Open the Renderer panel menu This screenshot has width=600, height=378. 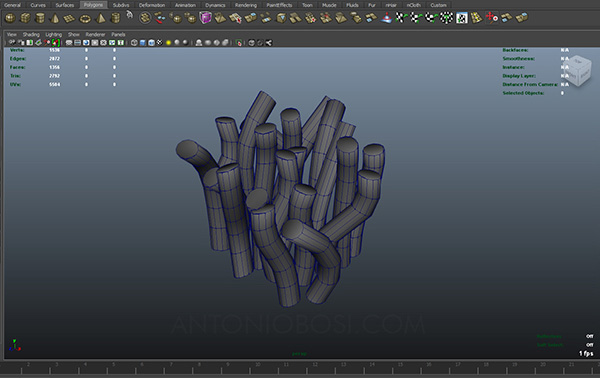(x=95, y=34)
